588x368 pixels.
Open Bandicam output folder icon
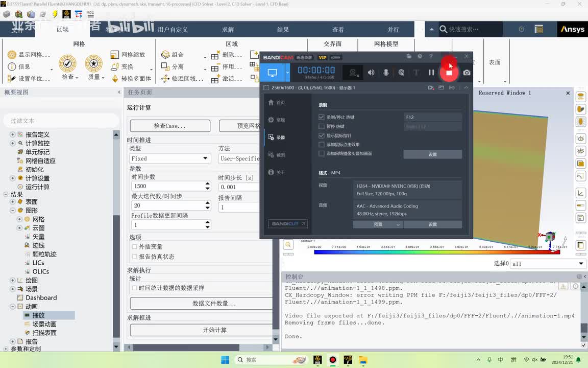click(409, 56)
